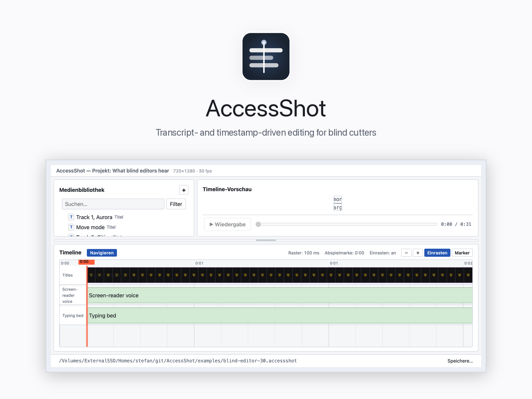Add a marker with Marker button
This screenshot has width=532, height=399.
462,253
